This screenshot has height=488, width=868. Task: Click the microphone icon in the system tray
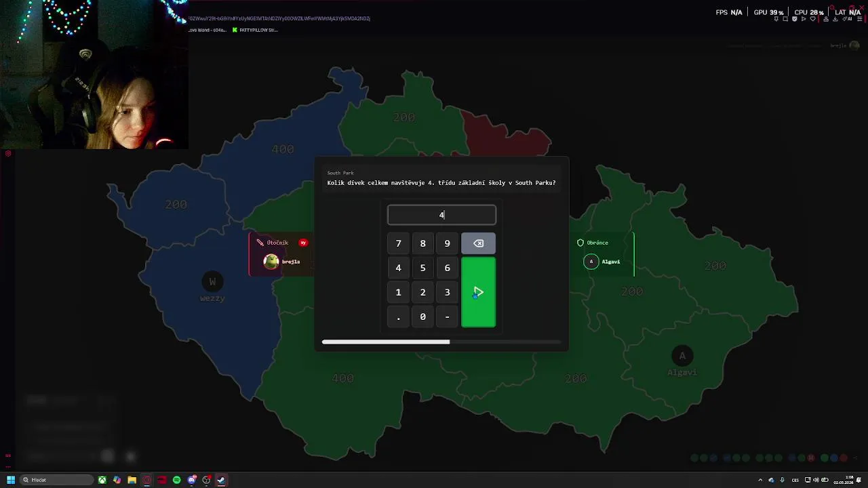(783, 480)
